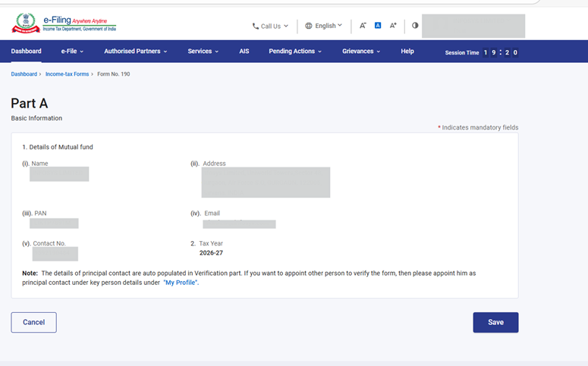Toggle the high contrast mode icon
This screenshot has height=366, width=588.
[x=415, y=26]
